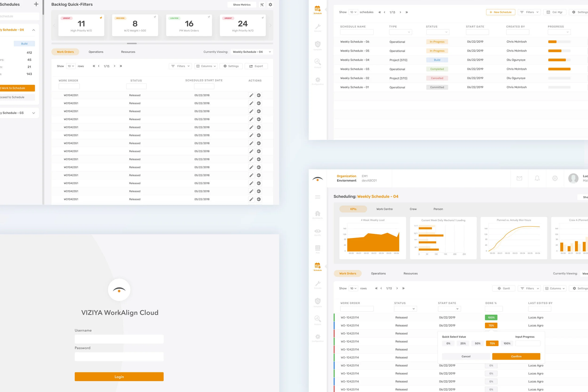
Task: Click the tools icon next to Show Metrics
Action: click(x=262, y=4)
